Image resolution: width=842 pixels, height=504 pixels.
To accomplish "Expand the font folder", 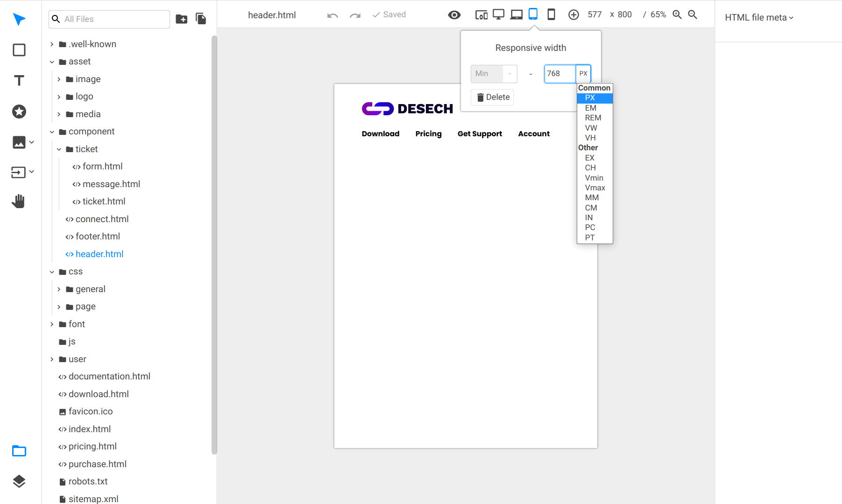I will point(52,324).
